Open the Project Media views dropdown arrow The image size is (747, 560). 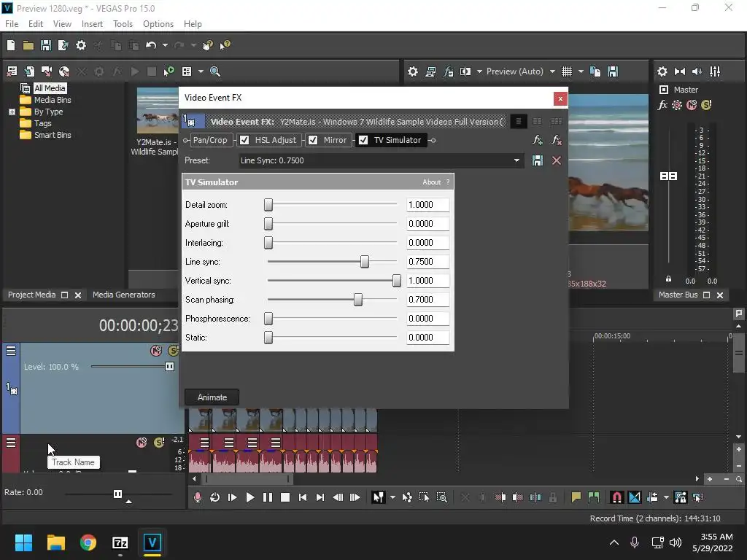tap(201, 71)
